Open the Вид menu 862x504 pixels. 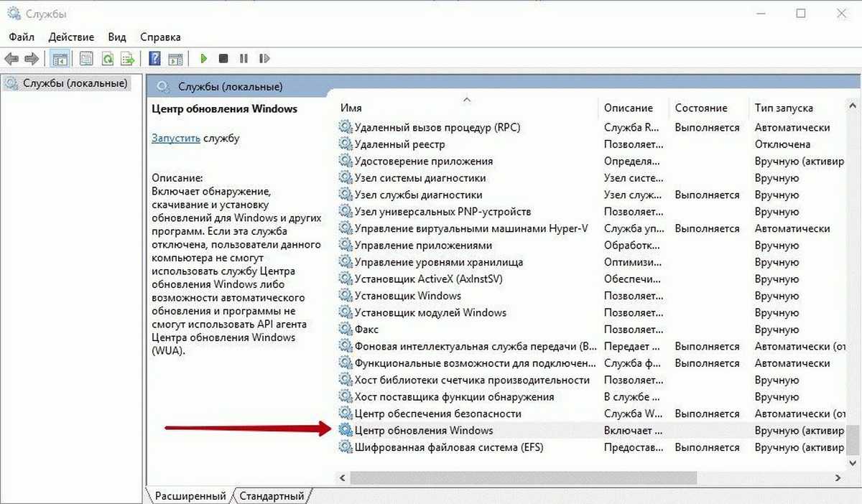(x=117, y=37)
